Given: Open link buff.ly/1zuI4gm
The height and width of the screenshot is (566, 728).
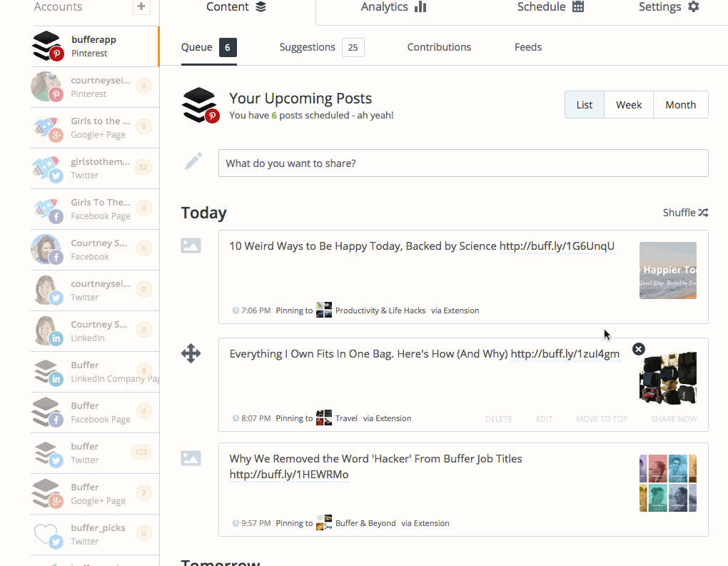Looking at the screenshot, I should (565, 354).
